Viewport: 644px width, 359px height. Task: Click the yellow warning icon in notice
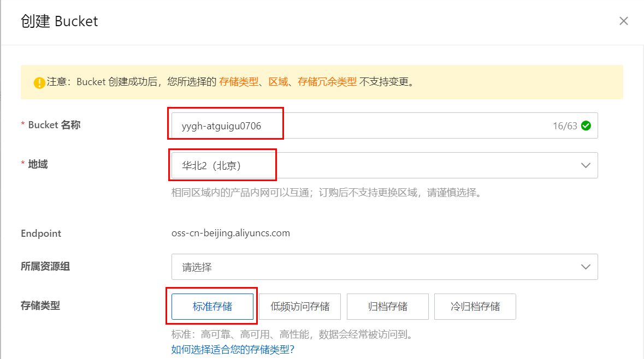[39, 83]
